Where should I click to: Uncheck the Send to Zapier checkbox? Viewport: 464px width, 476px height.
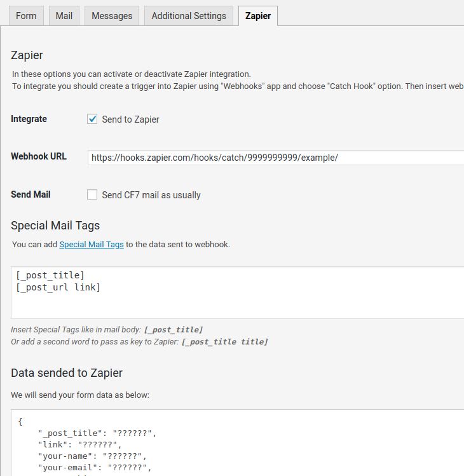click(x=92, y=119)
